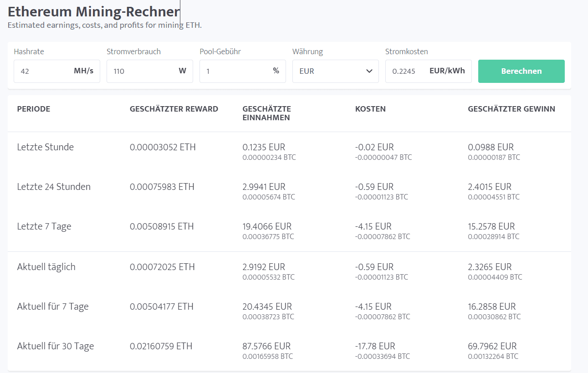Click the BTC profit 0.00028914 BTC
Viewport: 588px width, 373px height.
pyautogui.click(x=494, y=237)
